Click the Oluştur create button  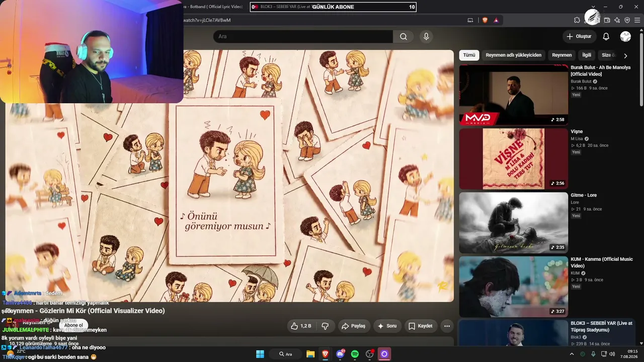pyautogui.click(x=579, y=36)
